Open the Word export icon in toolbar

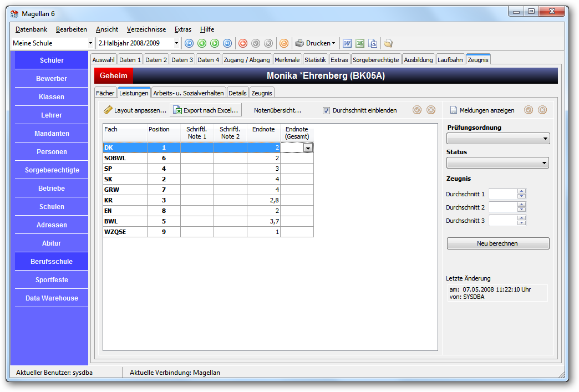tap(347, 44)
